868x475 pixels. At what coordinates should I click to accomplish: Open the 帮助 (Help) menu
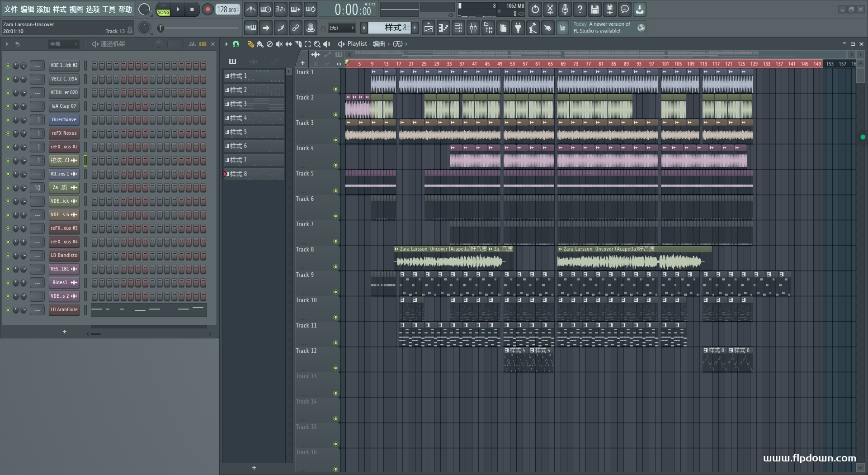coord(125,9)
